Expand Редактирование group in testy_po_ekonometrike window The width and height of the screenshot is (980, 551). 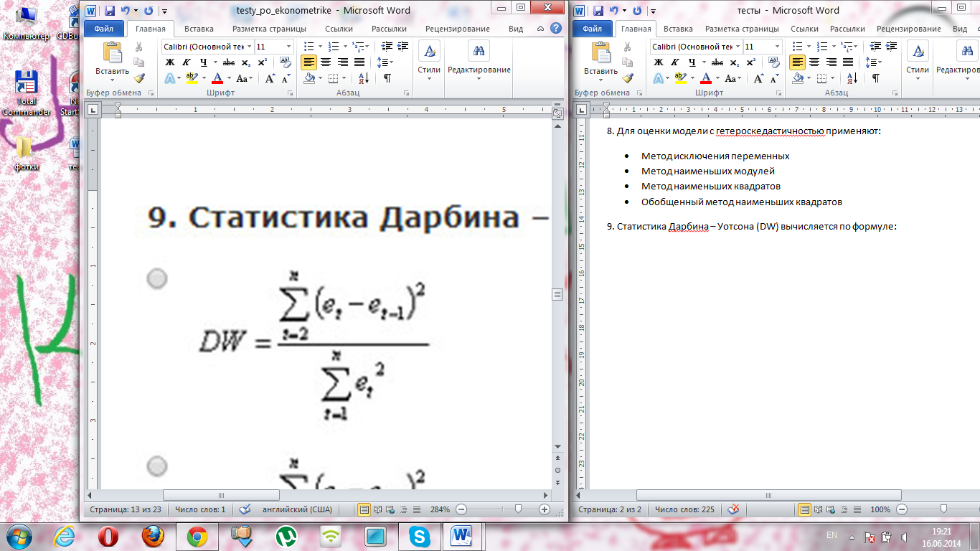[479, 61]
